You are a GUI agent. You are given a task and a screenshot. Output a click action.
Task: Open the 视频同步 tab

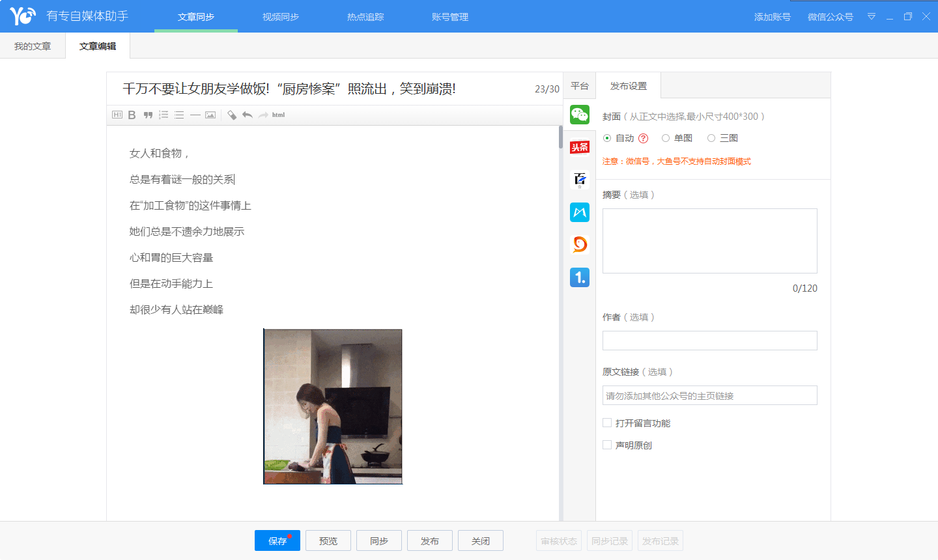point(281,17)
